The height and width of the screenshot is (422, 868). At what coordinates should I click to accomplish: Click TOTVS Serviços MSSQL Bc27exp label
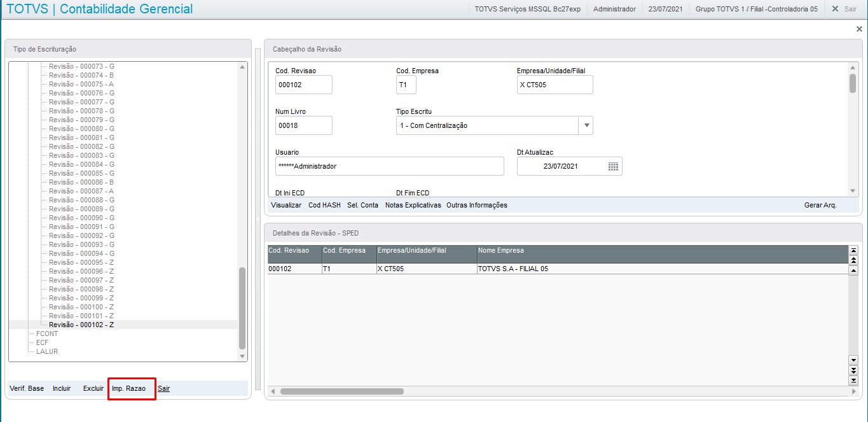(527, 9)
